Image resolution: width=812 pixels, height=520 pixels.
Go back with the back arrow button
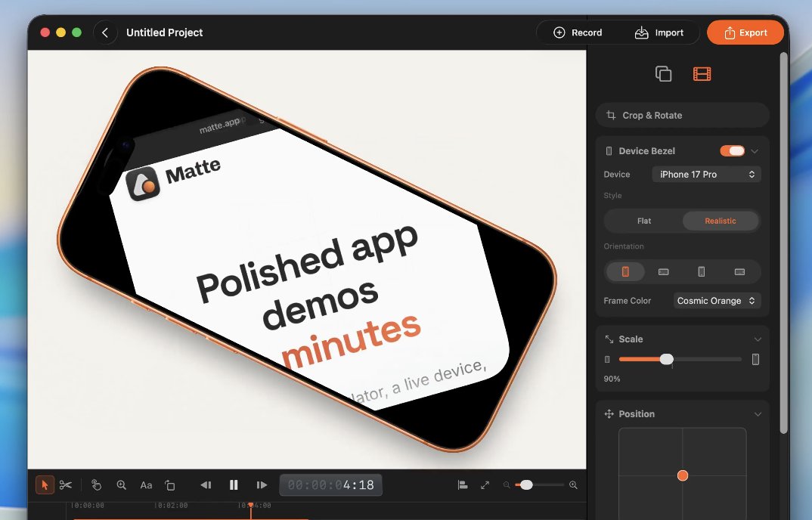[x=105, y=32]
